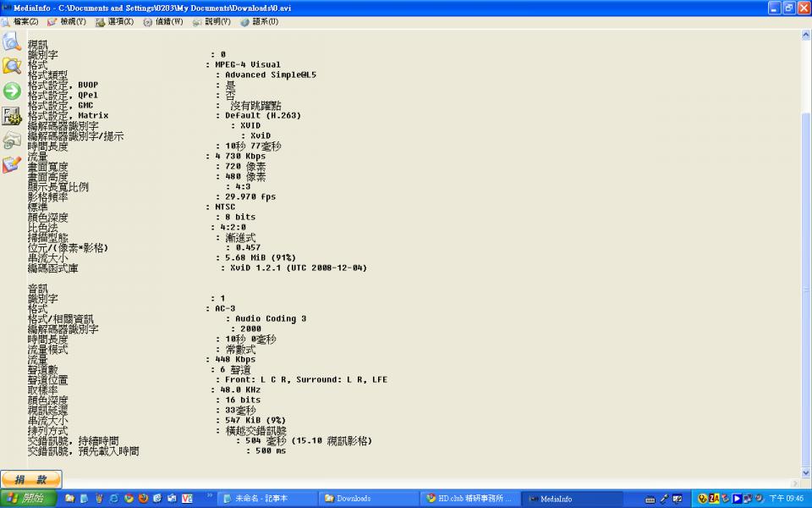The width and height of the screenshot is (812, 508).
Task: Click the 開始 Start button
Action: click(26, 499)
